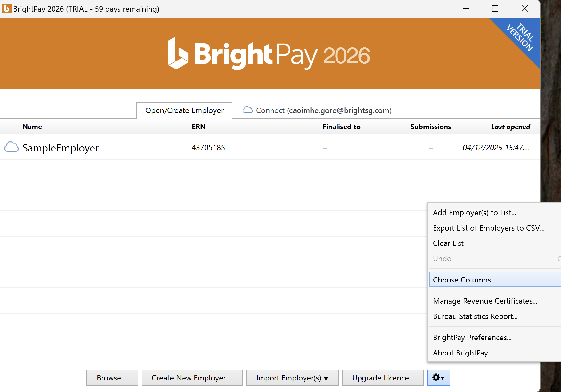561x392 pixels.
Task: Click the Upgrade Licence... button
Action: (383, 378)
